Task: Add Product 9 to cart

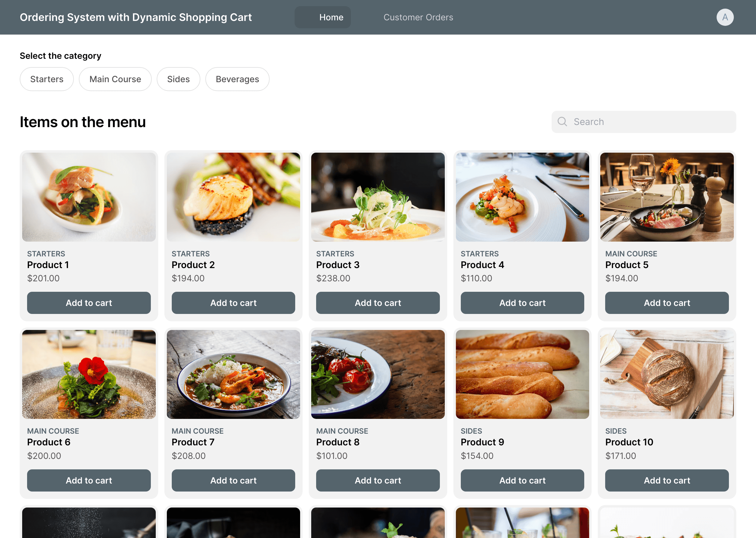Action: tap(522, 480)
